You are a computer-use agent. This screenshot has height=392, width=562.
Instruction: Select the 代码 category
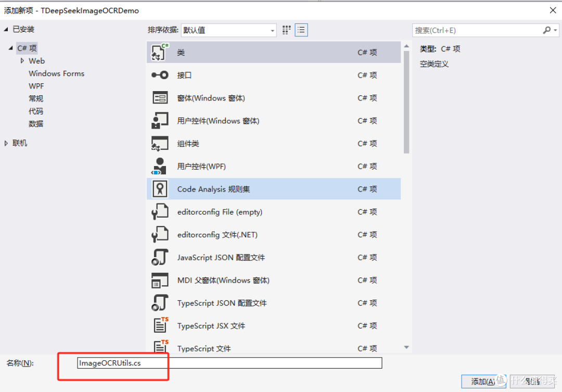click(36, 111)
